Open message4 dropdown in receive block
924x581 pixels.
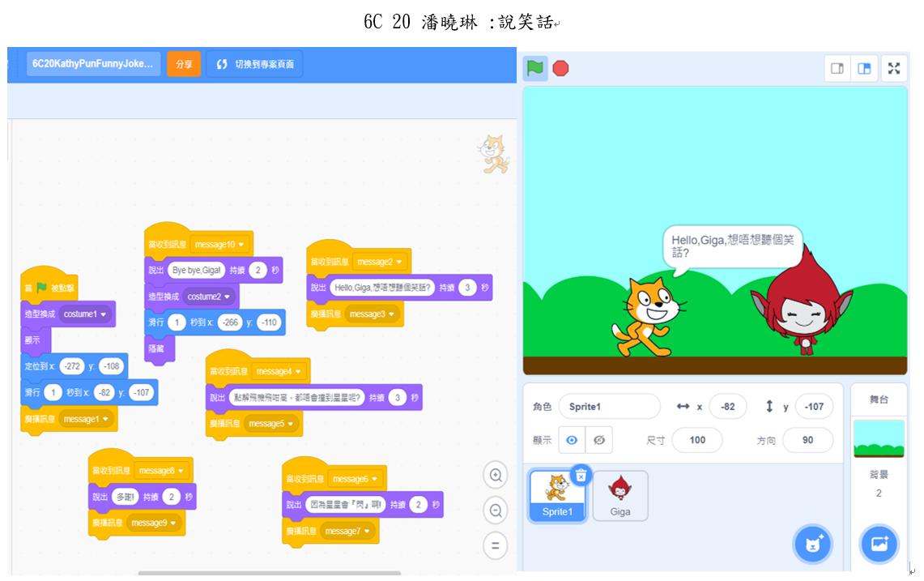click(278, 372)
